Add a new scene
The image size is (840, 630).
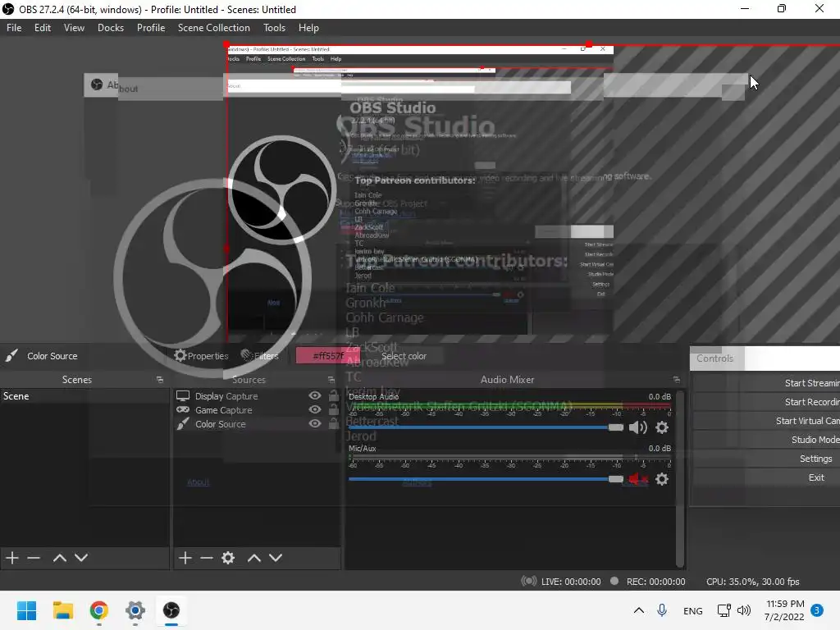(x=11, y=558)
